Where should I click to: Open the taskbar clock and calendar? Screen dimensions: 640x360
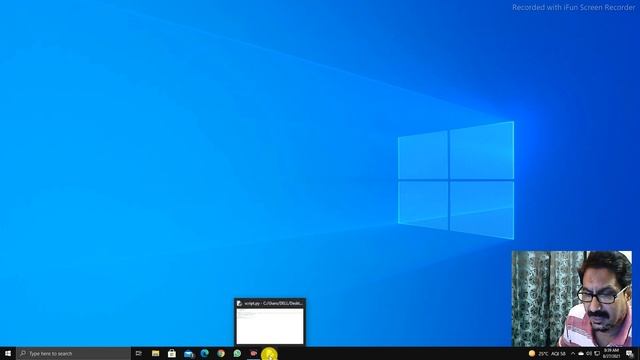611,353
